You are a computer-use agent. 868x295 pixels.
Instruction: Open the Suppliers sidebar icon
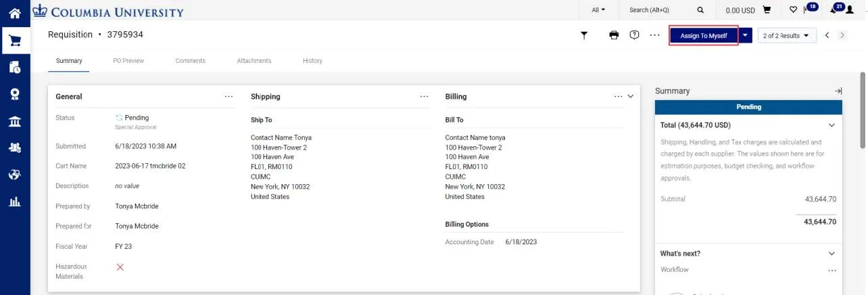(x=14, y=147)
